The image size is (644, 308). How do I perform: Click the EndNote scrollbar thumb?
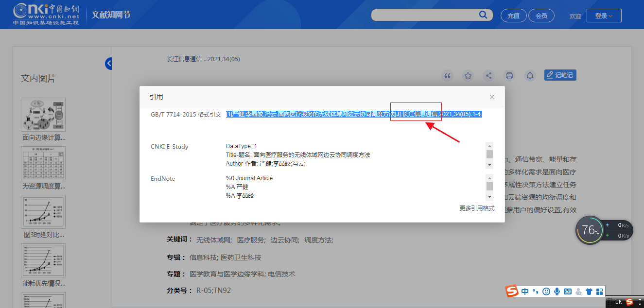(489, 186)
